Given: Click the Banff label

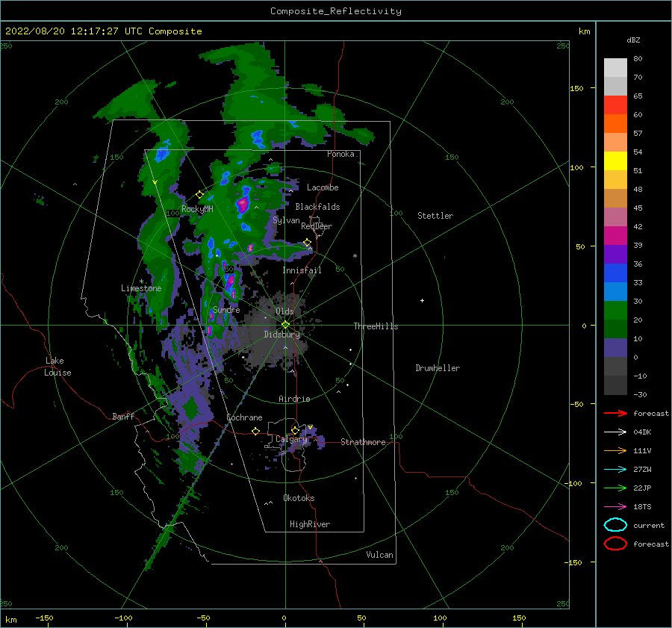Looking at the screenshot, I should (123, 416).
